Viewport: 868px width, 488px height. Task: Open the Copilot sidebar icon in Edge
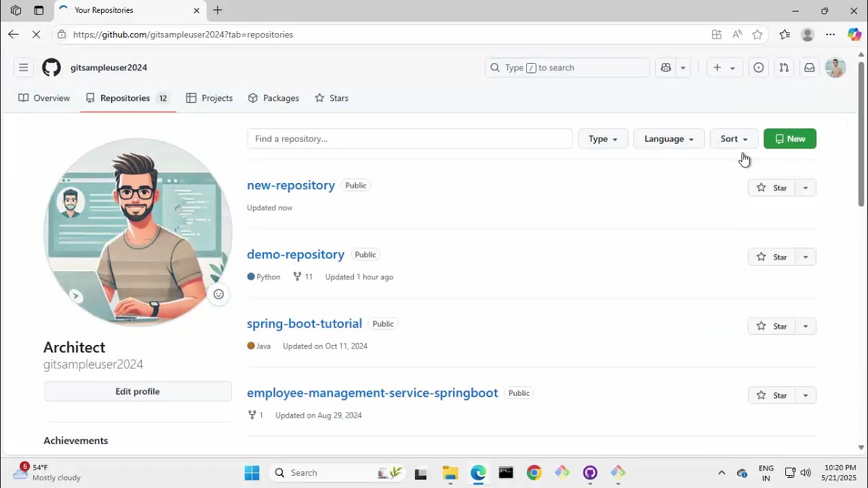854,35
